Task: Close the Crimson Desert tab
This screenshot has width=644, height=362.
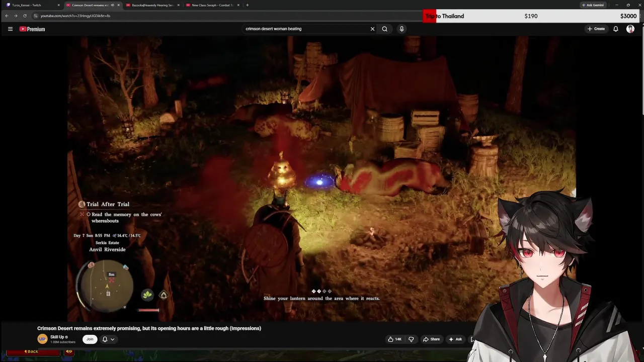Action: 118,5
